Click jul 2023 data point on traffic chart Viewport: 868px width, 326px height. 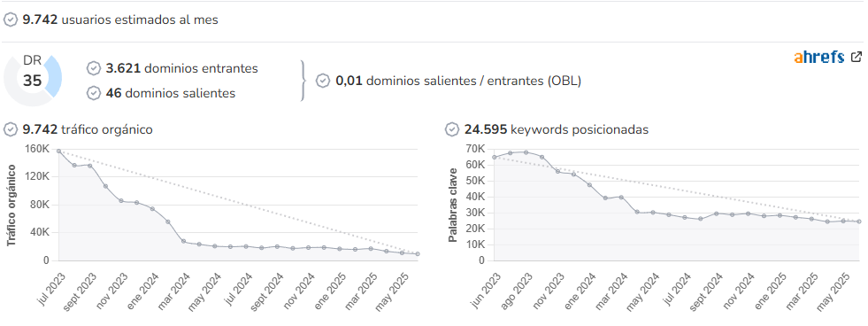(58, 151)
